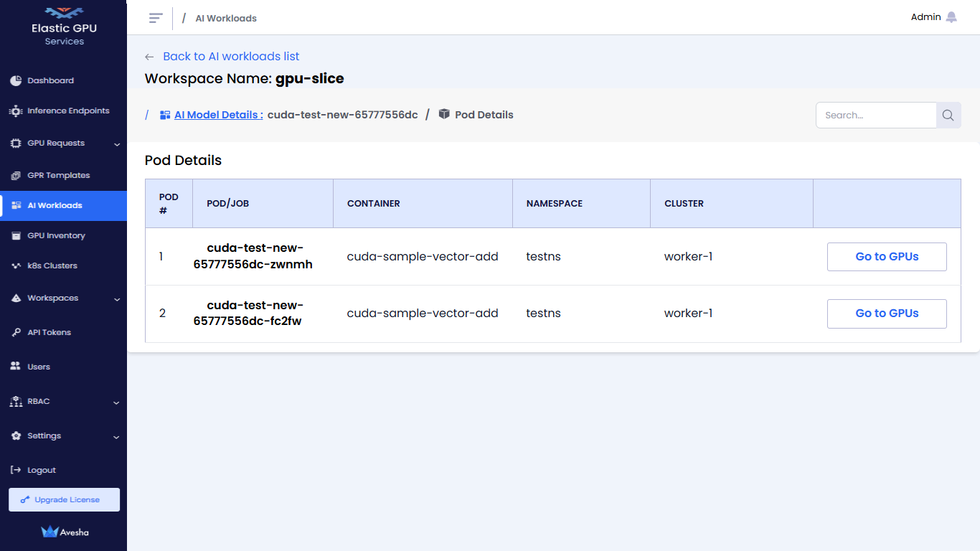Click the API Tokens key icon
This screenshot has height=551, width=980.
pyautogui.click(x=16, y=332)
